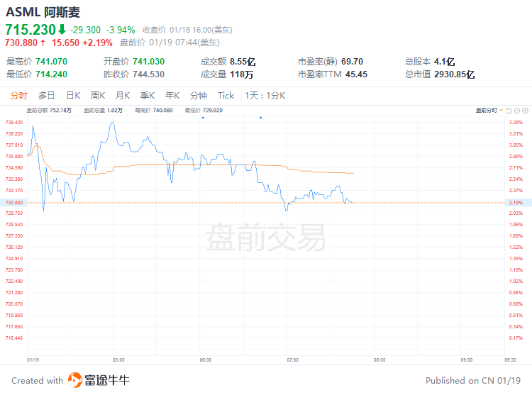Open the 周K chart tab
The width and height of the screenshot is (532, 395).
pyautogui.click(x=98, y=96)
